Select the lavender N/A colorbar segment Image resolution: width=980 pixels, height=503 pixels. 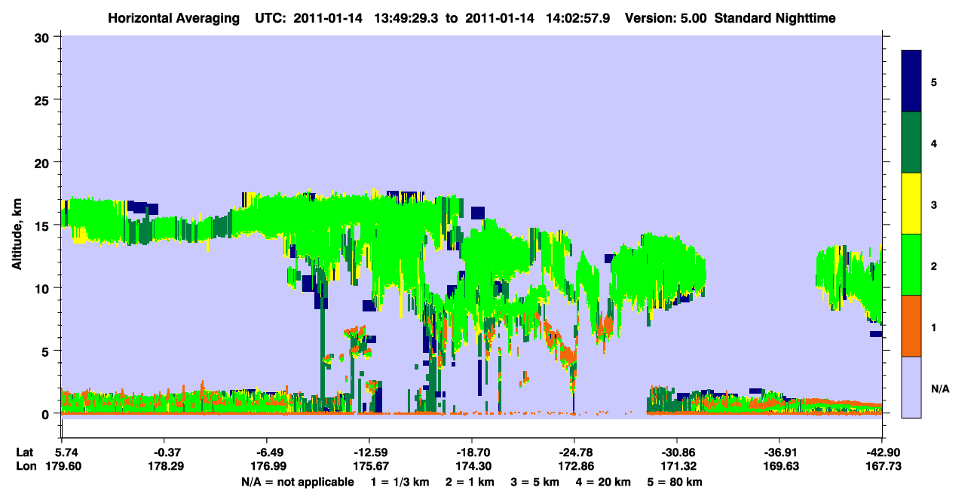(911, 387)
